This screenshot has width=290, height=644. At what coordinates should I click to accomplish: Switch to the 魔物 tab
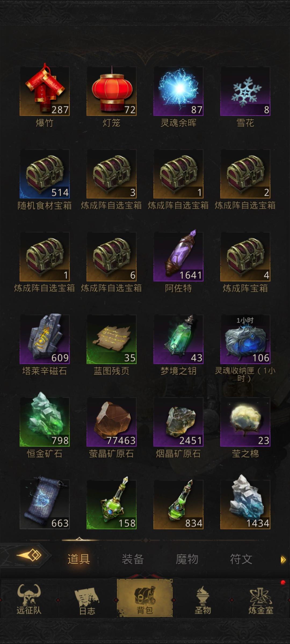click(x=187, y=559)
